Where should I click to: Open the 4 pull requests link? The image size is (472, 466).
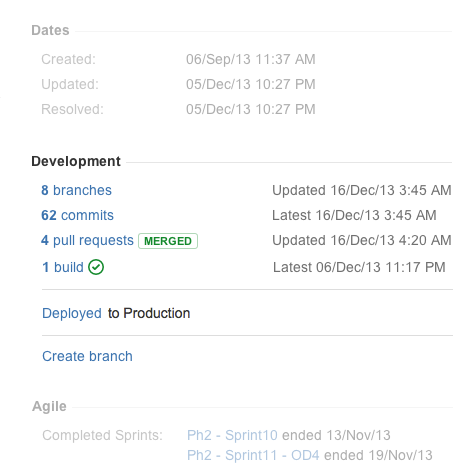(x=87, y=240)
